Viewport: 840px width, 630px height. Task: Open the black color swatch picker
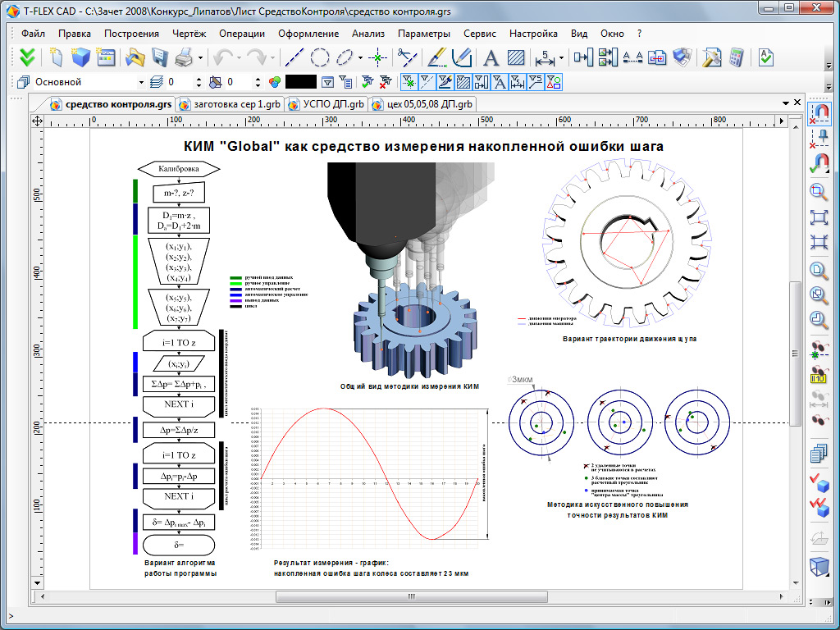tap(300, 82)
